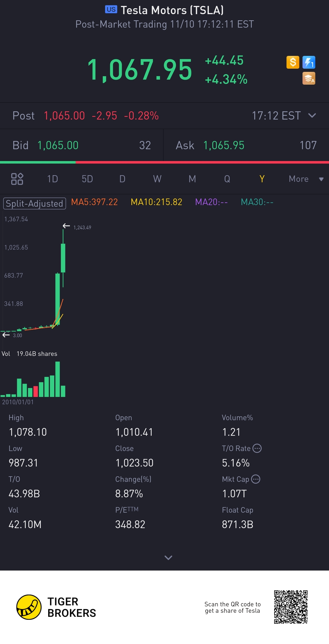The image size is (329, 644).
Task: Open the More timeframes dropdown
Action: click(306, 179)
